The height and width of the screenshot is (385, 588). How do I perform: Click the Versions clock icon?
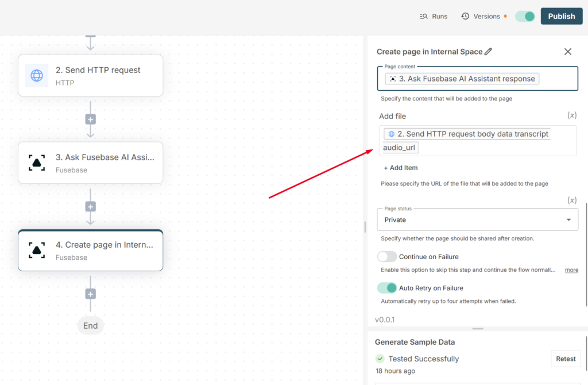[465, 16]
